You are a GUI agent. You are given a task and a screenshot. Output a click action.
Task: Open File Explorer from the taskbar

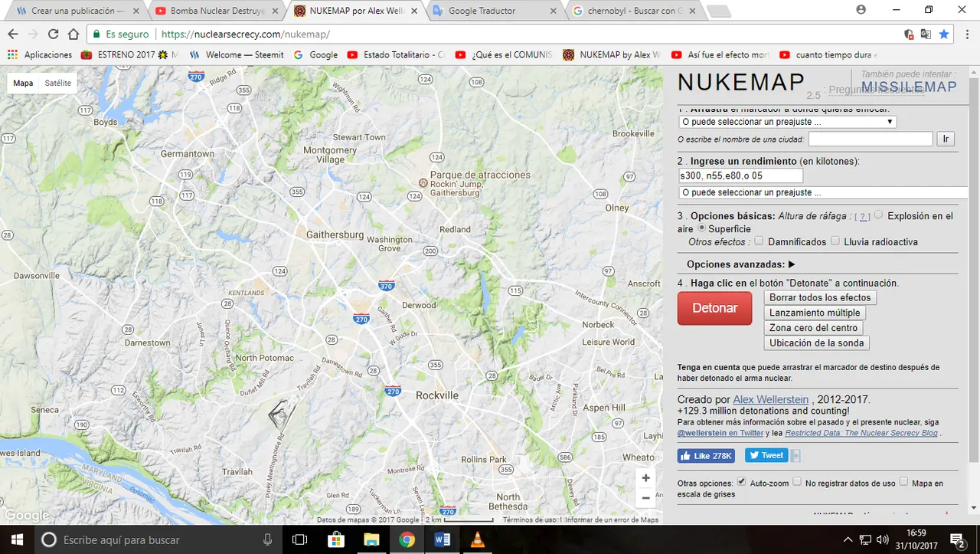pyautogui.click(x=371, y=539)
